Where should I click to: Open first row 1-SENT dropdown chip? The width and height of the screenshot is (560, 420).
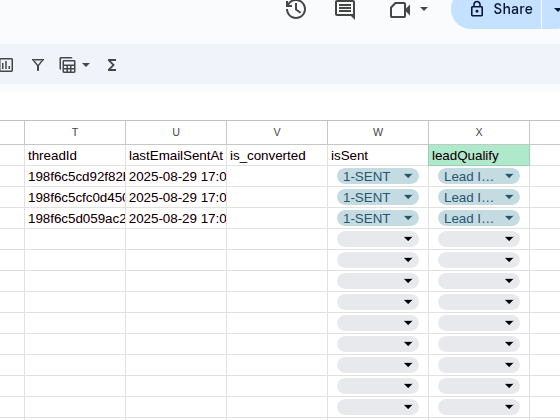tap(378, 176)
